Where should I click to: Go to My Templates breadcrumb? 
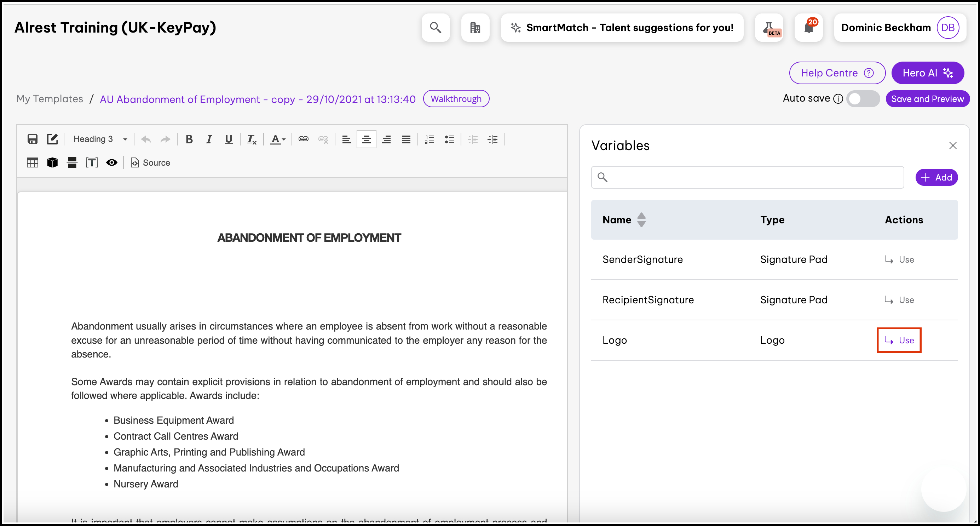50,99
